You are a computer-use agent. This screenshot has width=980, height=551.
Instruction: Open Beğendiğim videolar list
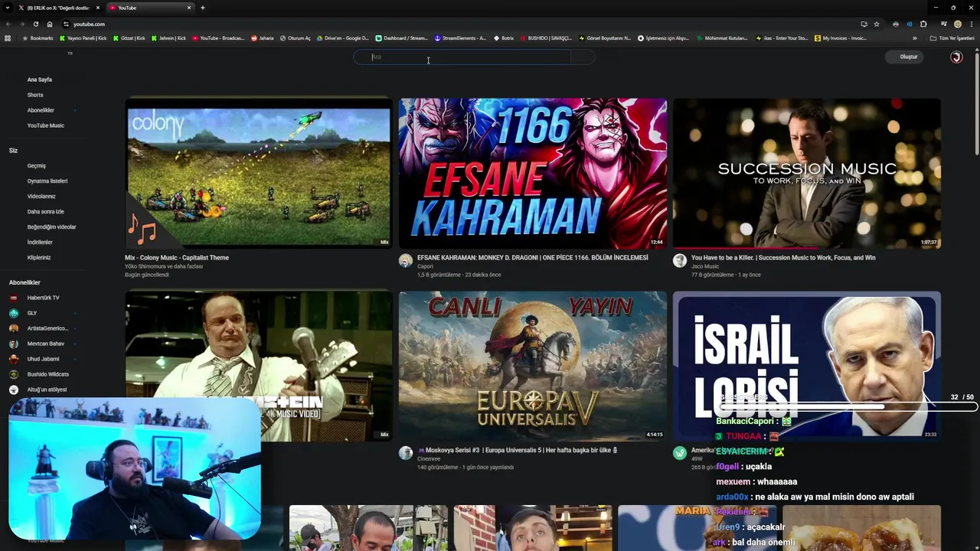click(51, 227)
